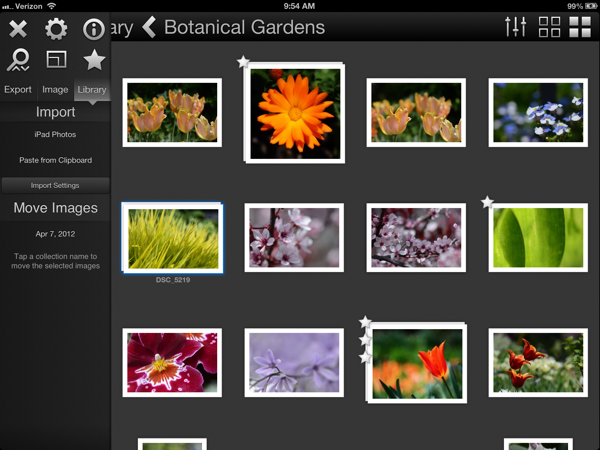Switch to outlined grid view
600x450 pixels.
click(x=549, y=27)
